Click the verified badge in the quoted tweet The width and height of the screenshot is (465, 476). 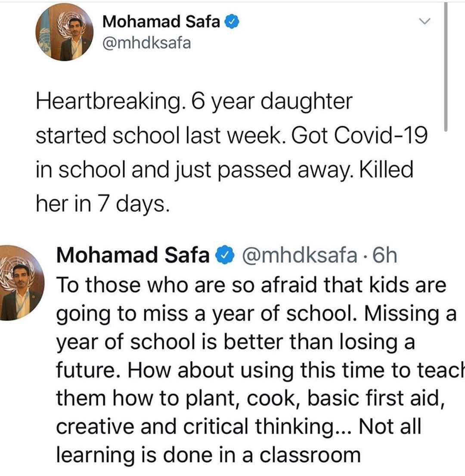pos(225,255)
